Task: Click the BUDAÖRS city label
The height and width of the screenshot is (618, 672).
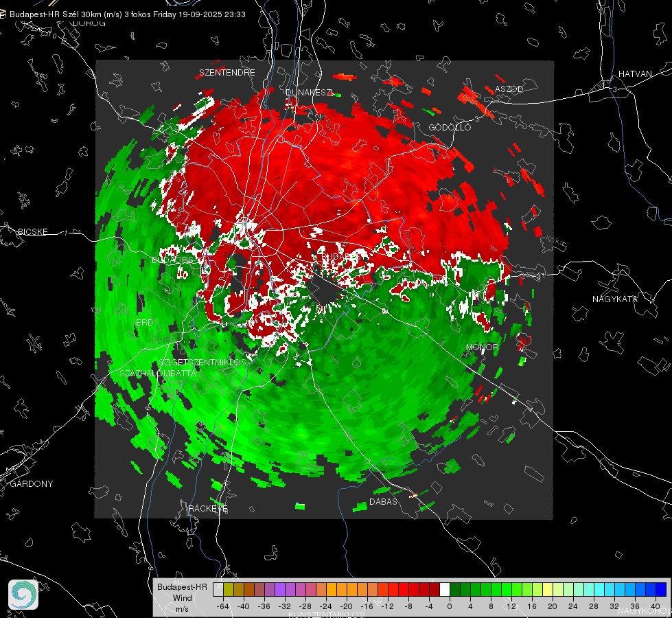Action: pos(173,260)
